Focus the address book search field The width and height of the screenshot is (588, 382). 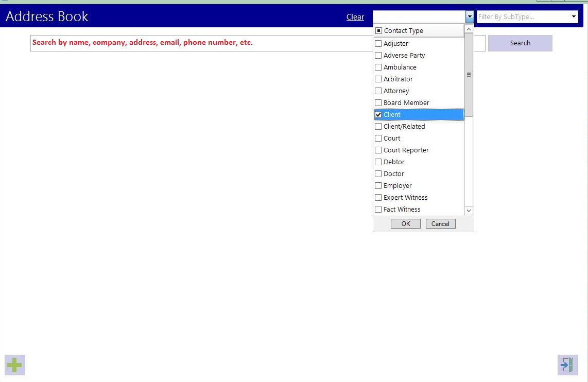tap(202, 43)
